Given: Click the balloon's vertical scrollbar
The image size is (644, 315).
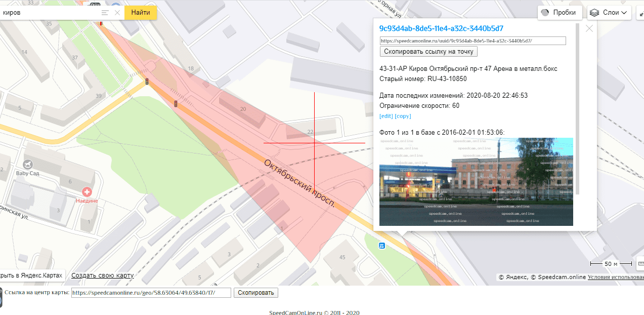Looking at the screenshot, I should (x=578, y=108).
